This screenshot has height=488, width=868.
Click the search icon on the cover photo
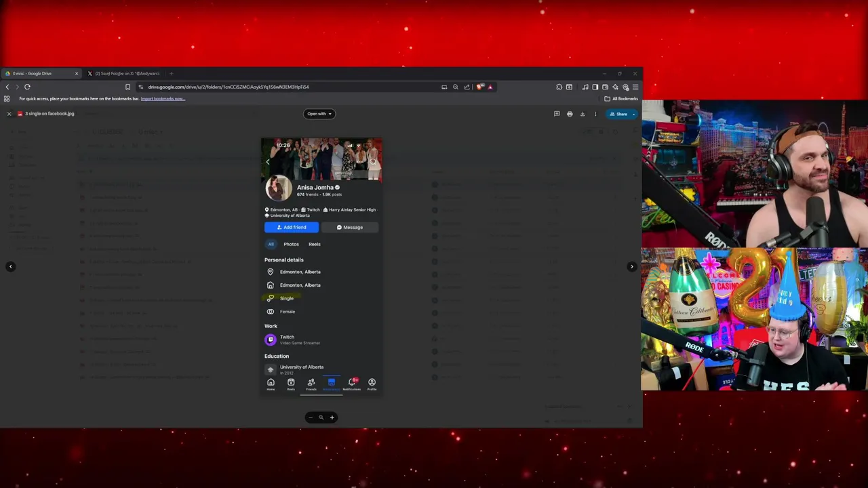click(372, 161)
